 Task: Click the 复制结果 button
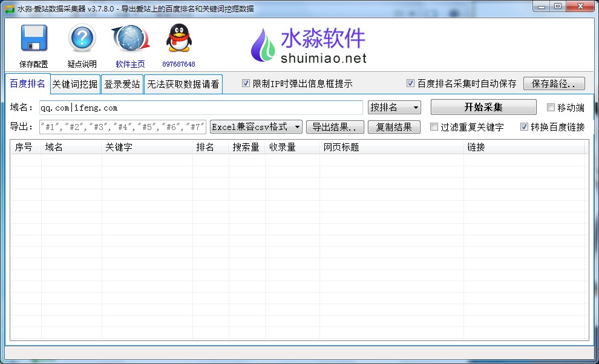(394, 127)
